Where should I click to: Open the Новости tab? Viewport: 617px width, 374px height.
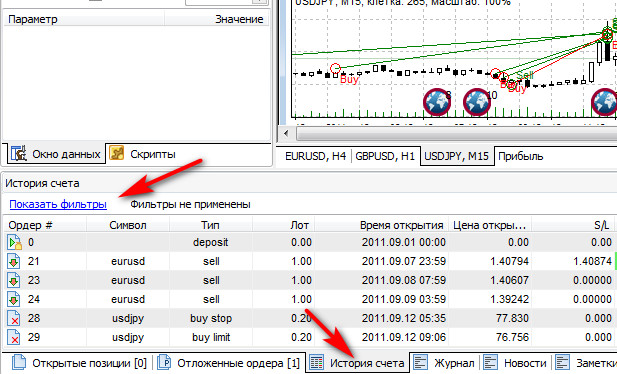click(515, 363)
